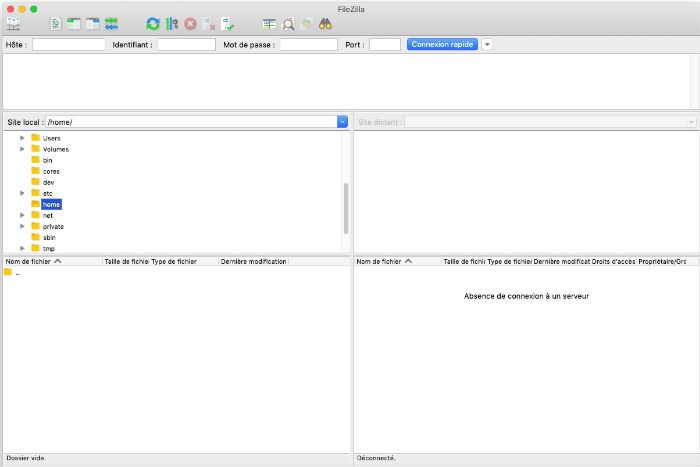Select the Volumes folder in tree
Image resolution: width=700 pixels, height=467 pixels.
[x=56, y=149]
